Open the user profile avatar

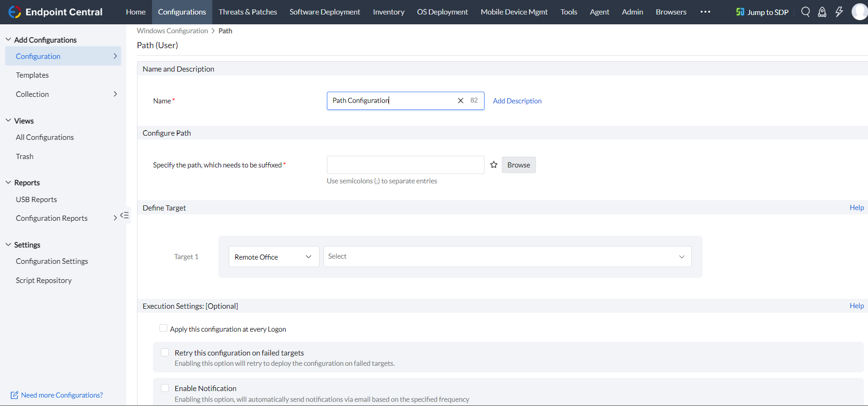click(860, 12)
